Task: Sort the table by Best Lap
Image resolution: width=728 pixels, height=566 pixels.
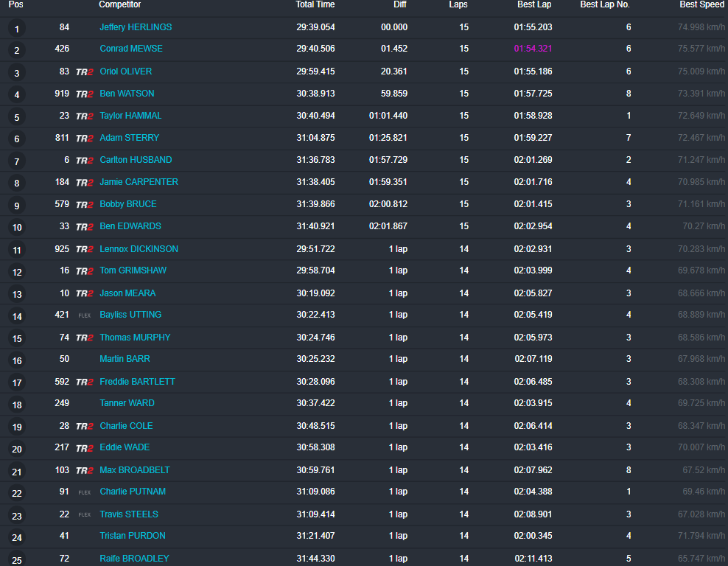Action: point(534,5)
